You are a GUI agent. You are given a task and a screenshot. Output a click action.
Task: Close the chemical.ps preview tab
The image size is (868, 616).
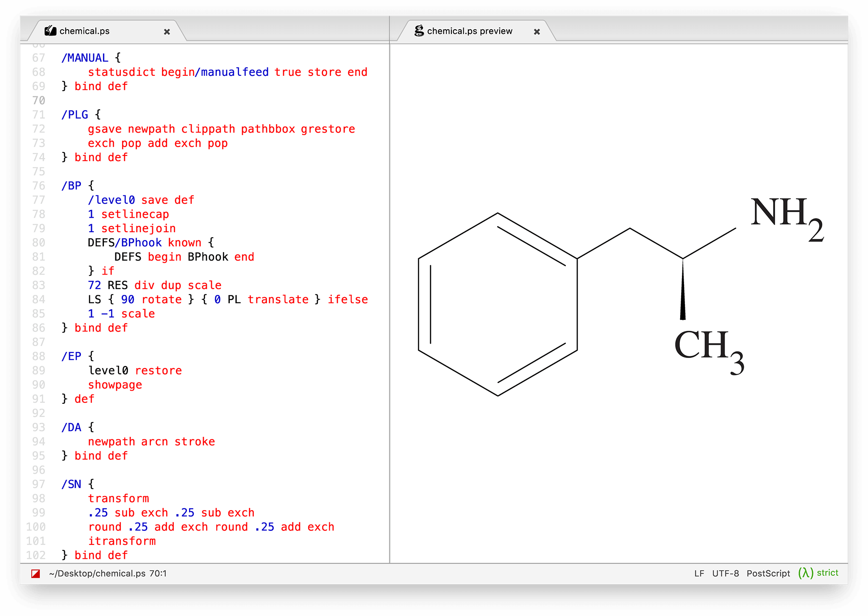coord(537,32)
